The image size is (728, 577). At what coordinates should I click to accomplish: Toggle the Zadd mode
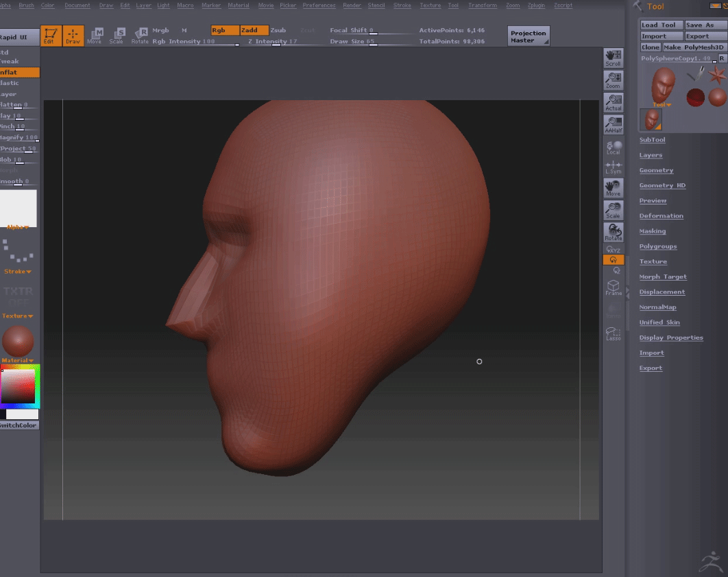click(x=254, y=30)
